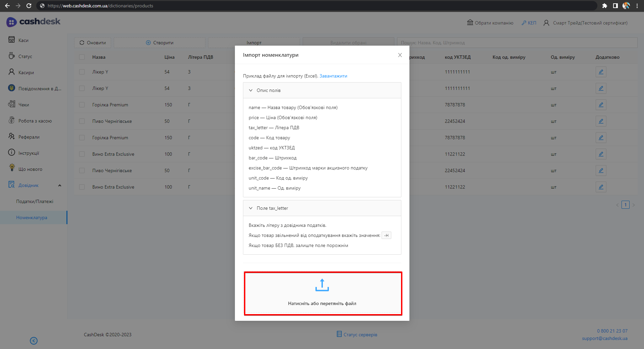
Task: Collapse the Довідник sidebar submenu
Action: click(x=60, y=185)
